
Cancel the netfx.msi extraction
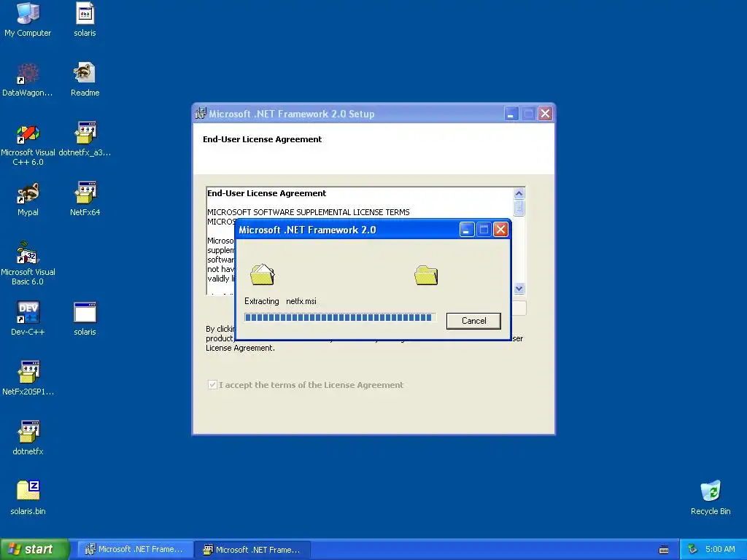[473, 321]
